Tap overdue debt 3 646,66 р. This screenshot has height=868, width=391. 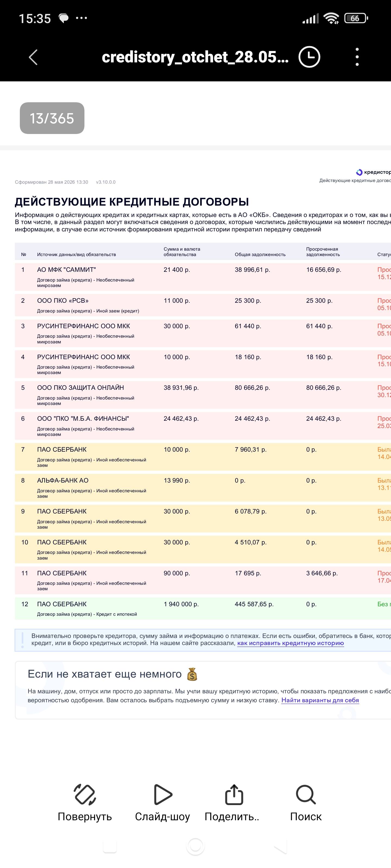(x=322, y=573)
